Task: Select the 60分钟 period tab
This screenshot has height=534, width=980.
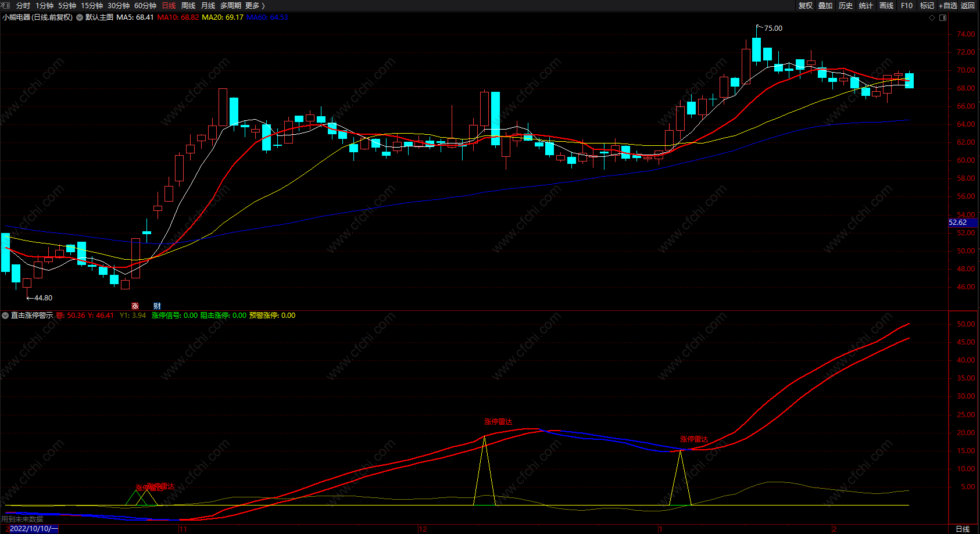Action: tap(145, 6)
